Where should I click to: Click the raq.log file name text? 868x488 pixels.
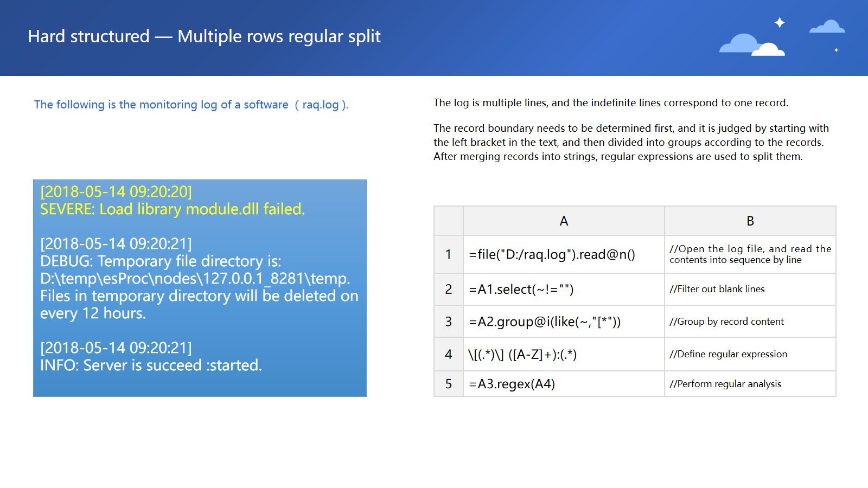tap(320, 105)
